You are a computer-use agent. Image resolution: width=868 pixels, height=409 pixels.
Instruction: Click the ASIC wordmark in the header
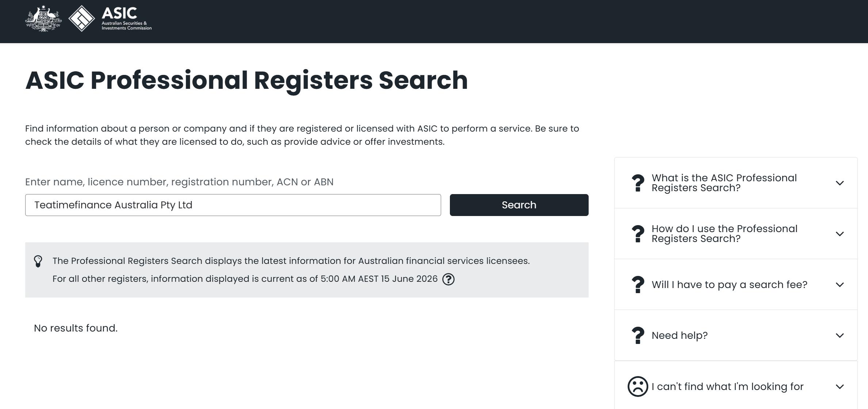pyautogui.click(x=126, y=18)
